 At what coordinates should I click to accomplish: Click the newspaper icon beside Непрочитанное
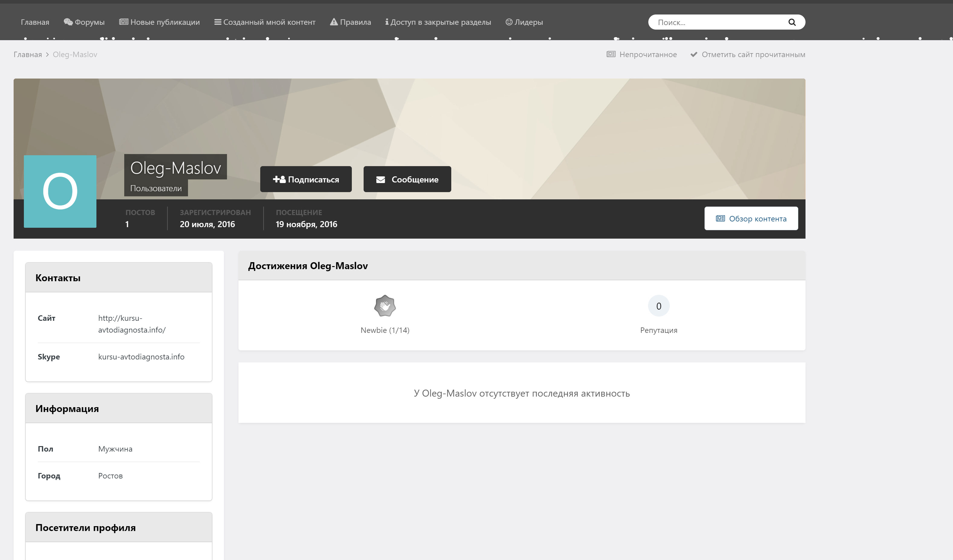611,54
